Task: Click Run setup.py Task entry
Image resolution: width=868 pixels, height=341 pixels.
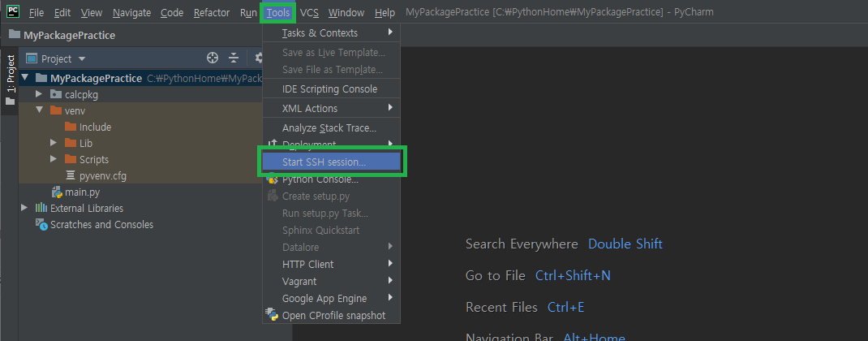Action: [332, 213]
